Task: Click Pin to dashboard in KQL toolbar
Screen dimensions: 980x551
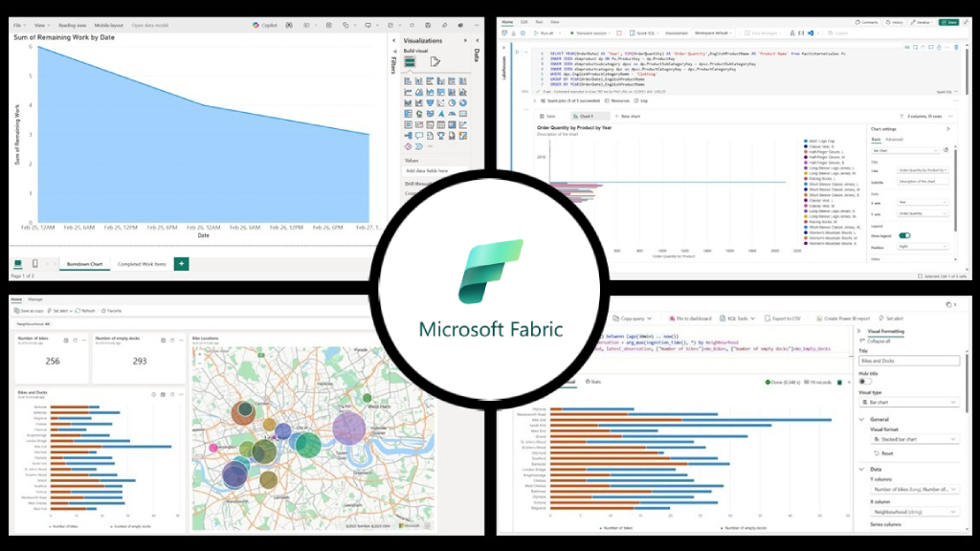Action: (690, 319)
